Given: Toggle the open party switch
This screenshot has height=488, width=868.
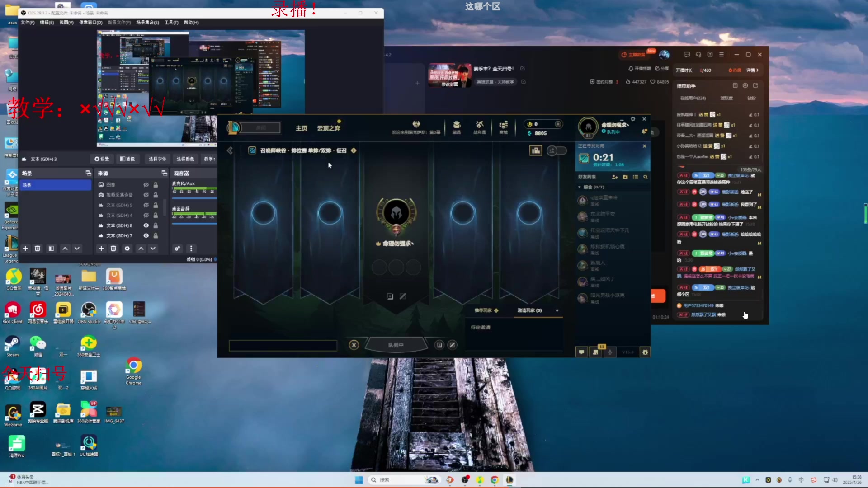Looking at the screenshot, I should 557,150.
